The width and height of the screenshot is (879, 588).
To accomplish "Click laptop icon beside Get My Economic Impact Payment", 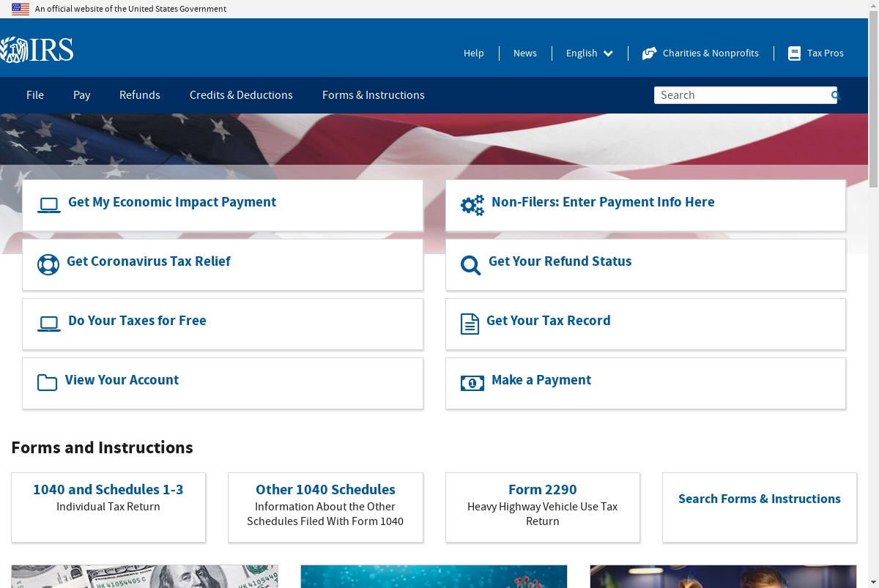I will click(49, 206).
